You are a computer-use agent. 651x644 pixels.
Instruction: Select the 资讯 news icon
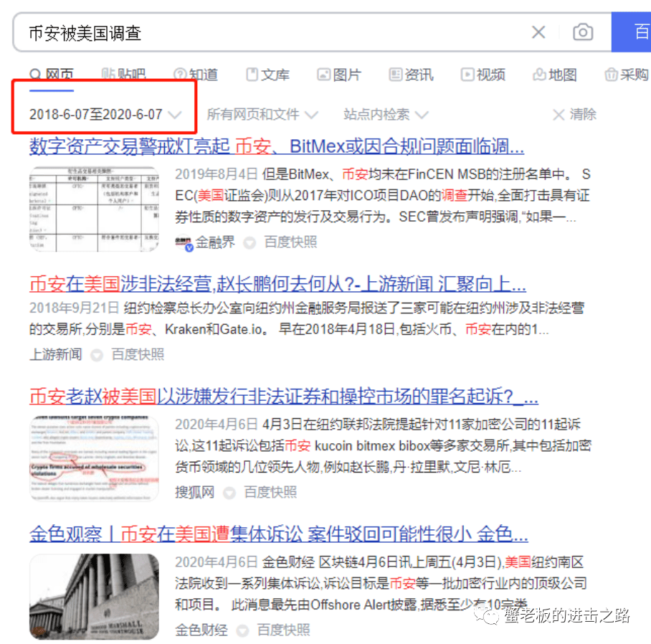396,74
